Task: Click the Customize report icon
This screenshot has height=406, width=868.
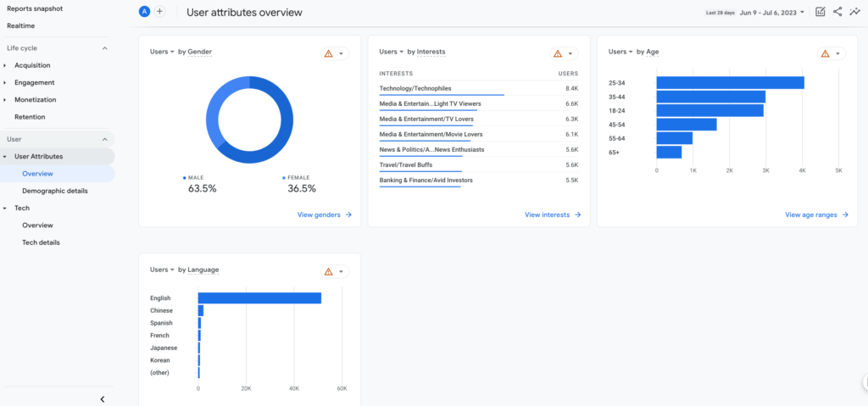Action: click(820, 12)
